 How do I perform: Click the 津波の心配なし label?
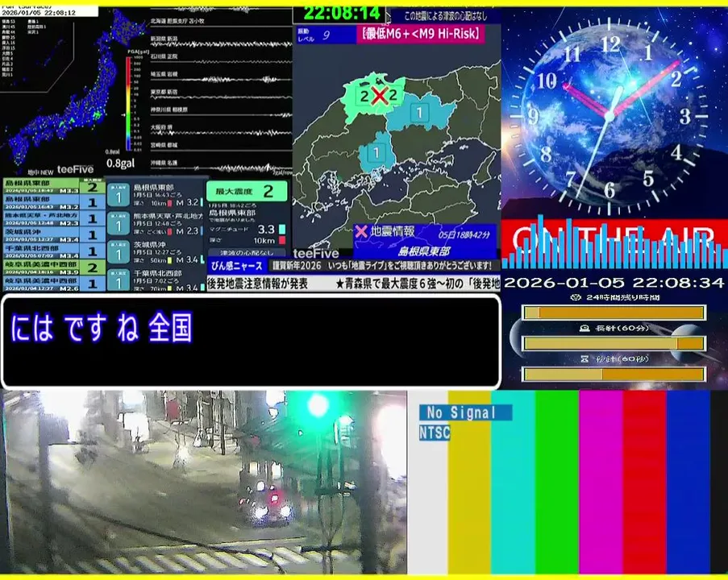[247, 253]
